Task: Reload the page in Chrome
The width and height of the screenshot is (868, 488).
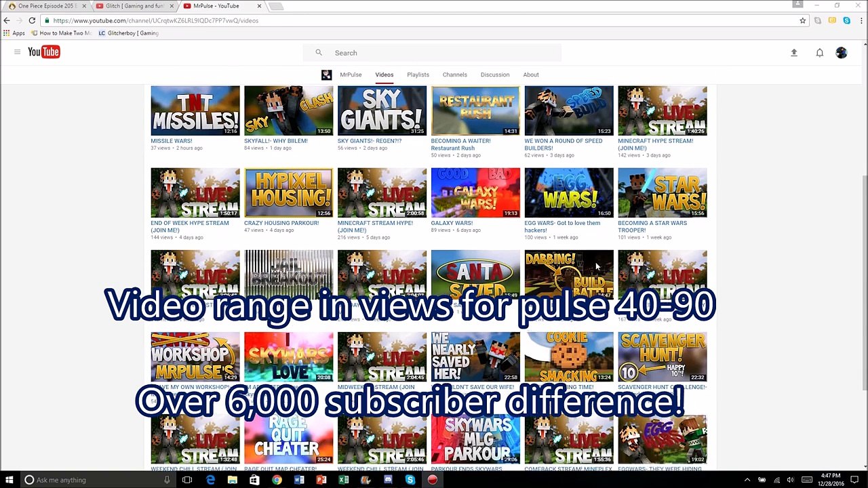Action: click(x=32, y=20)
